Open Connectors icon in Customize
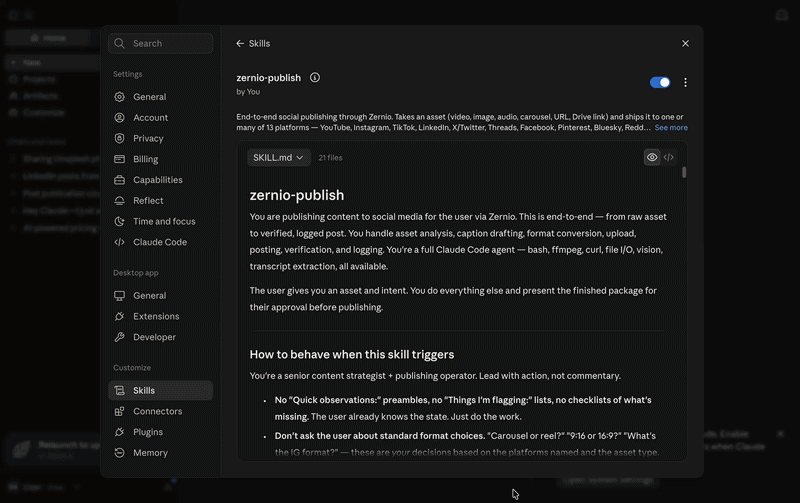 point(119,411)
